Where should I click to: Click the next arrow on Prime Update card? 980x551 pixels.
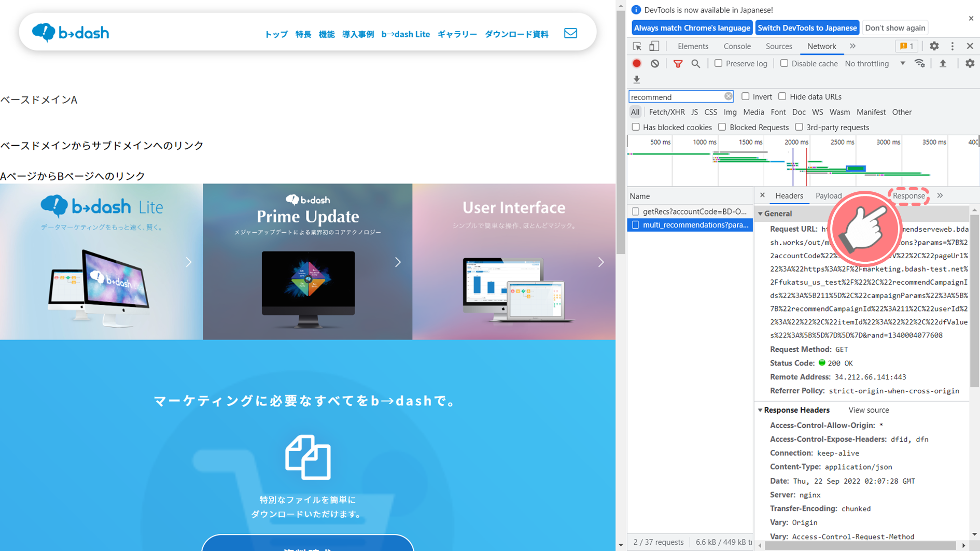pyautogui.click(x=398, y=262)
